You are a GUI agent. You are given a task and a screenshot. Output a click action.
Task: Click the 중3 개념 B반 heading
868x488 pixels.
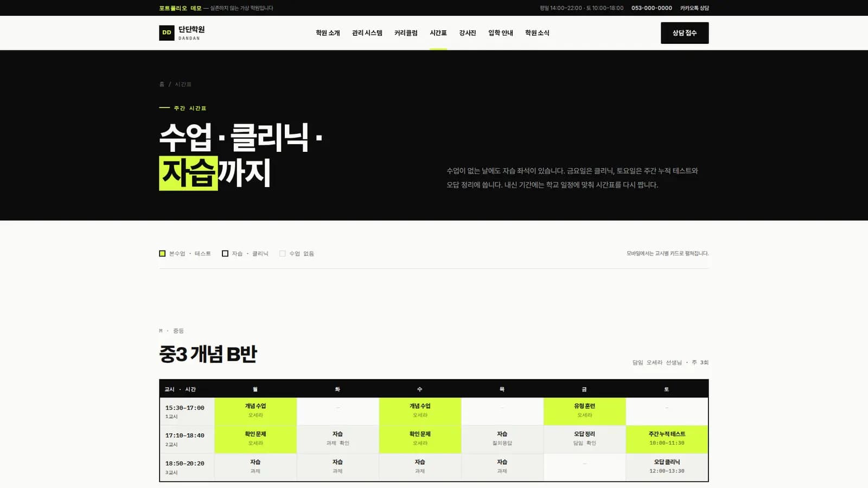point(208,354)
